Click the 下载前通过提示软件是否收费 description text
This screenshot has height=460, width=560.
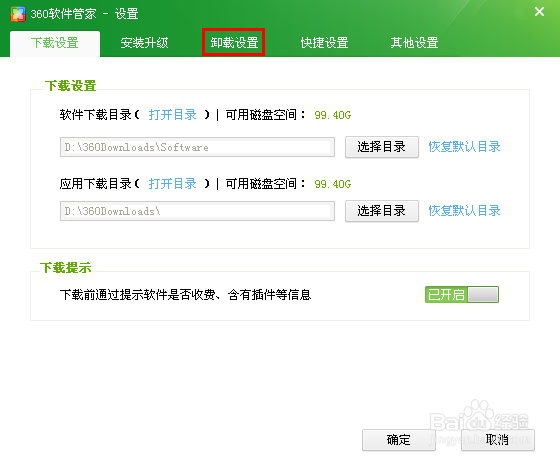click(x=185, y=295)
